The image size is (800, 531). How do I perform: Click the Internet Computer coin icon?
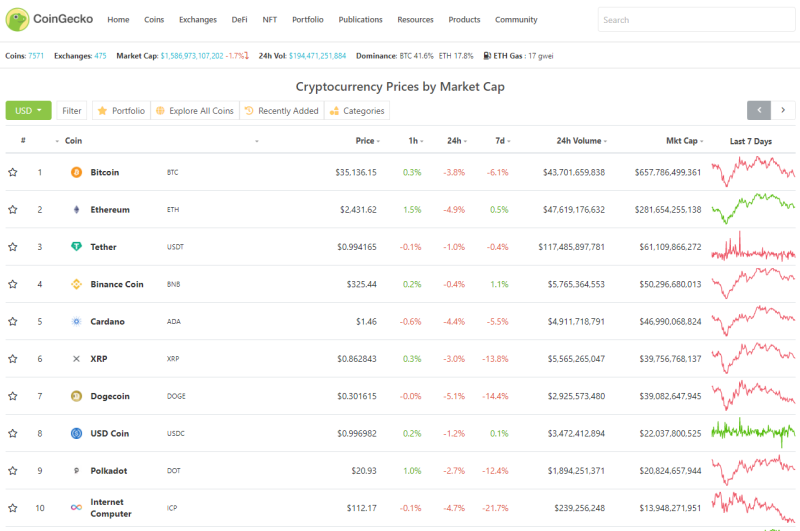[76, 508]
